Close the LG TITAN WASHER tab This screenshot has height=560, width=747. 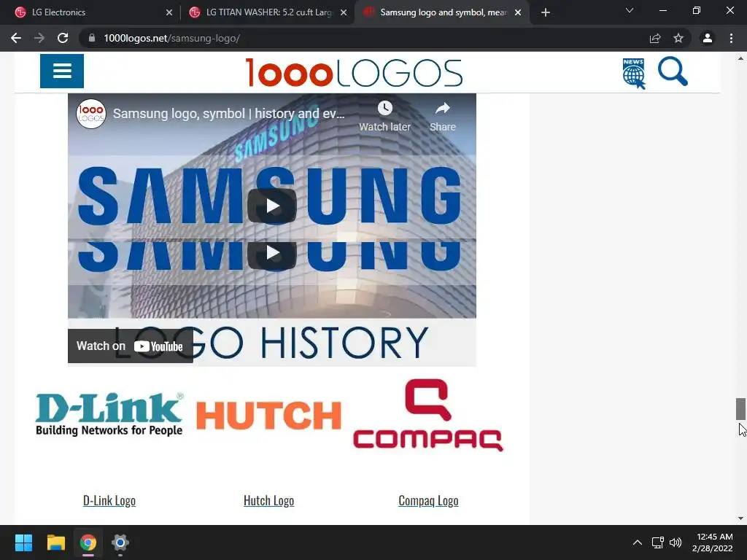pos(344,12)
